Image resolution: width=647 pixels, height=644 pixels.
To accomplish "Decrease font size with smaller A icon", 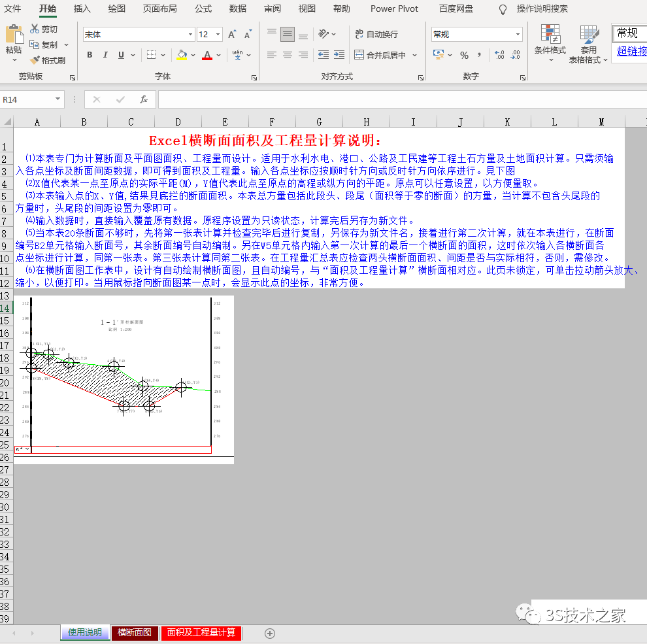I will click(248, 35).
